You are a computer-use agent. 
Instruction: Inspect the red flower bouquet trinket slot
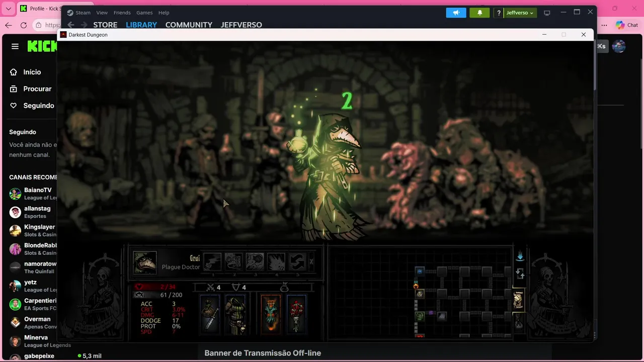coord(297,314)
